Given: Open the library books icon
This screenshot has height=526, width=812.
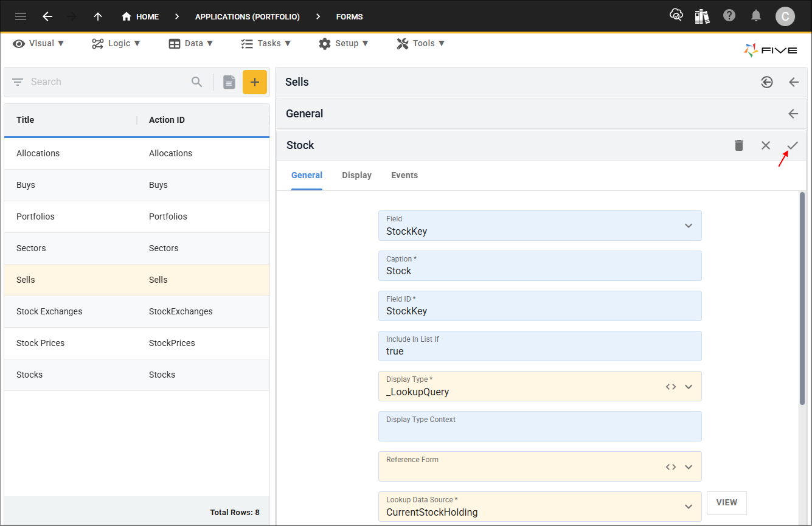Looking at the screenshot, I should 702,16.
